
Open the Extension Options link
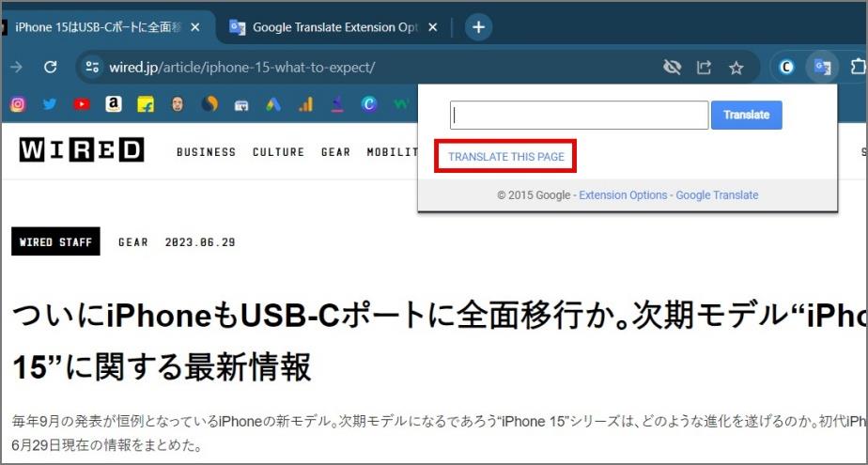[623, 194]
